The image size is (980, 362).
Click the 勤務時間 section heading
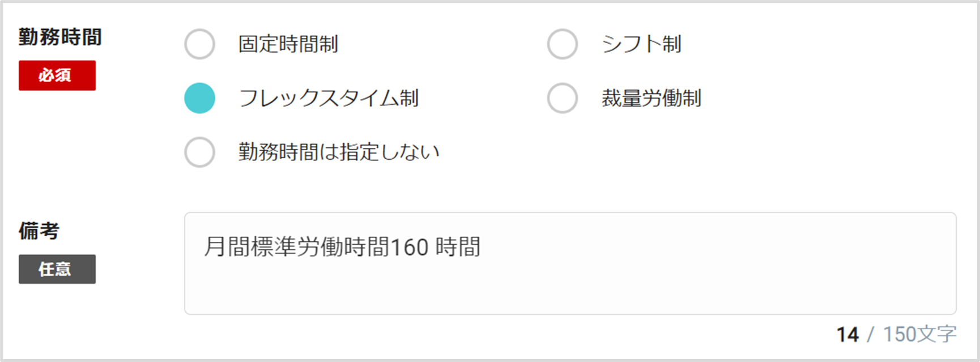(x=60, y=37)
